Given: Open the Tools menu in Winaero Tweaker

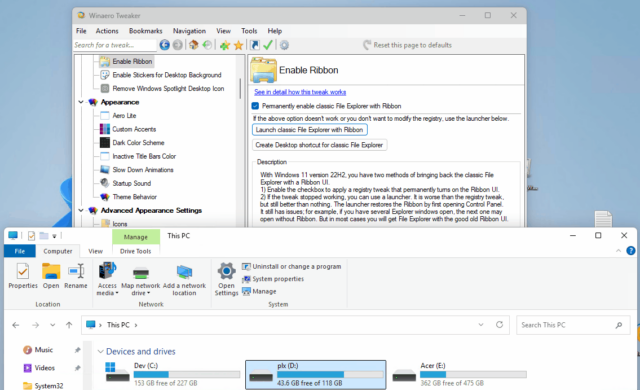Looking at the screenshot, I should click(x=249, y=31).
